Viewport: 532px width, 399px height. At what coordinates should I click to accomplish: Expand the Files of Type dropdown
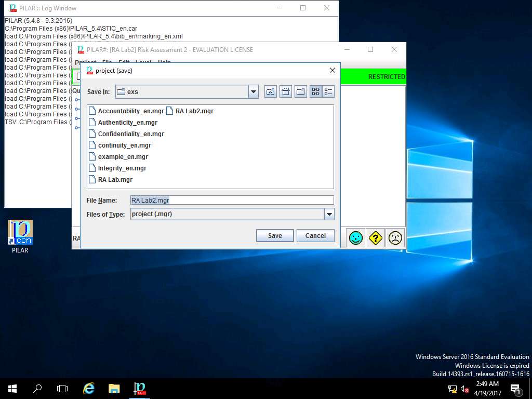(x=329, y=214)
